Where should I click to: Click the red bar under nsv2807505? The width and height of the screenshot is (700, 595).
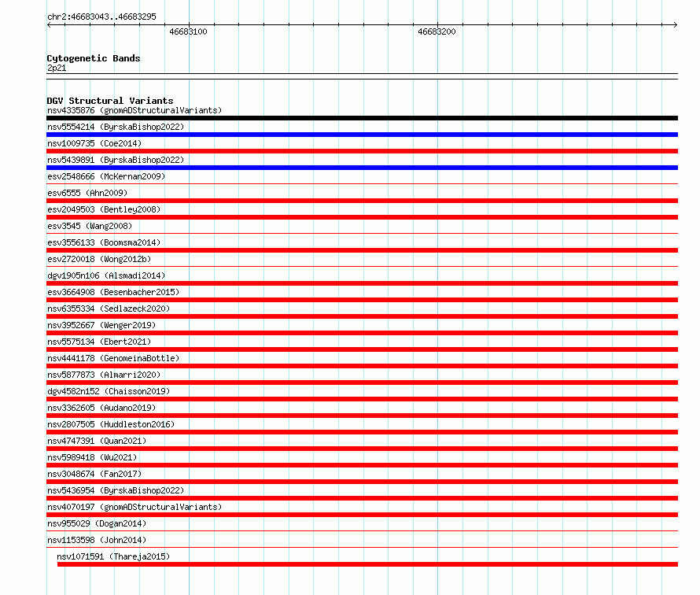362,432
